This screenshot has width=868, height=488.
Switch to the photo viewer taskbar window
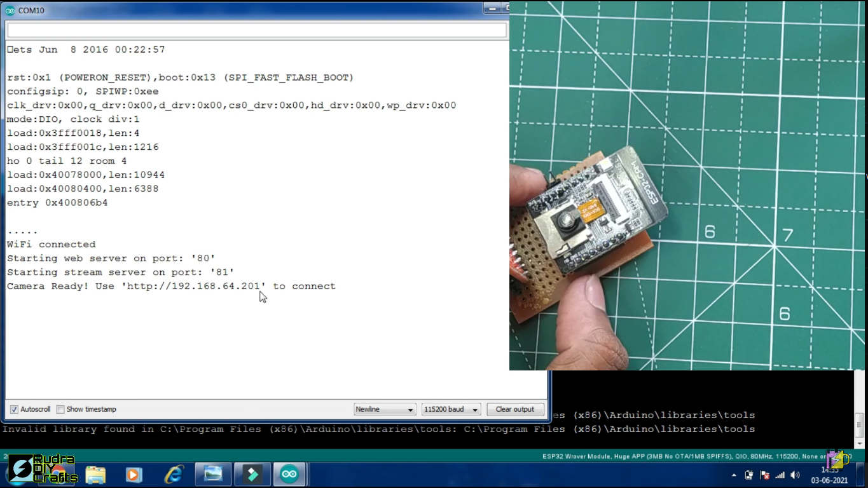(x=213, y=474)
